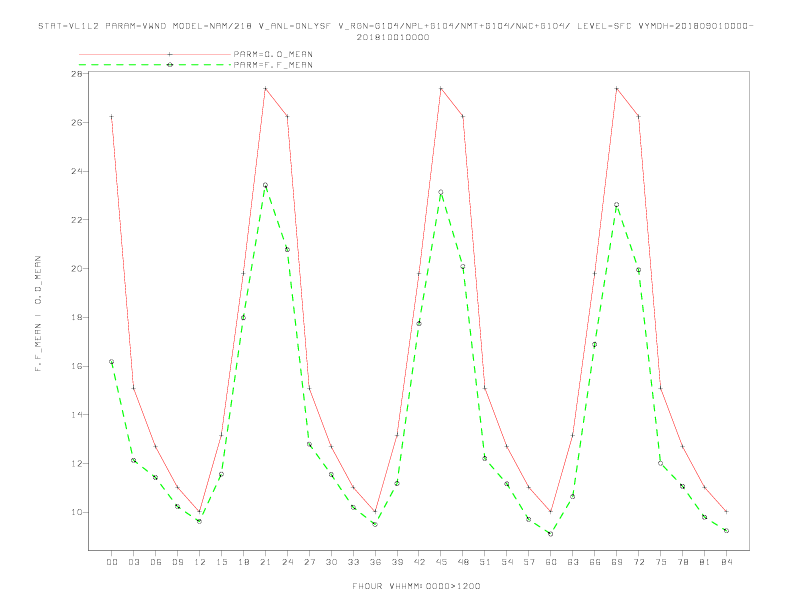Click the green dashed legend line sample

tap(155, 65)
